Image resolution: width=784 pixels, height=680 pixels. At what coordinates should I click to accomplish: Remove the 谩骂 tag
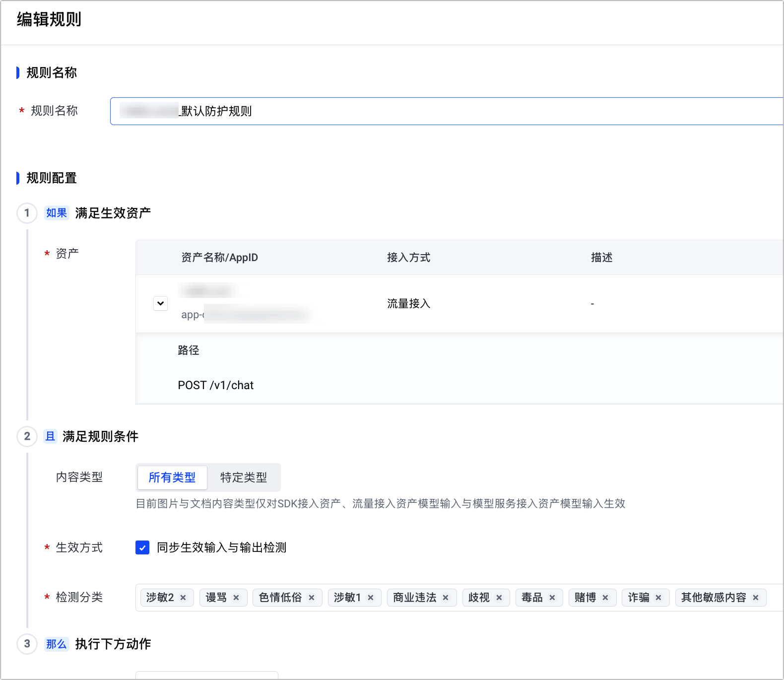(x=236, y=598)
